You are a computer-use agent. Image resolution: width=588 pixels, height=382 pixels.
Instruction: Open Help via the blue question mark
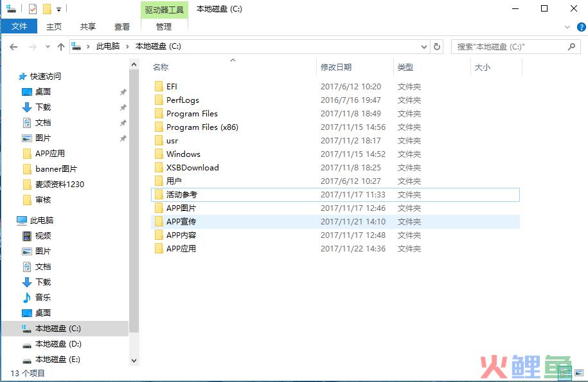tap(581, 27)
